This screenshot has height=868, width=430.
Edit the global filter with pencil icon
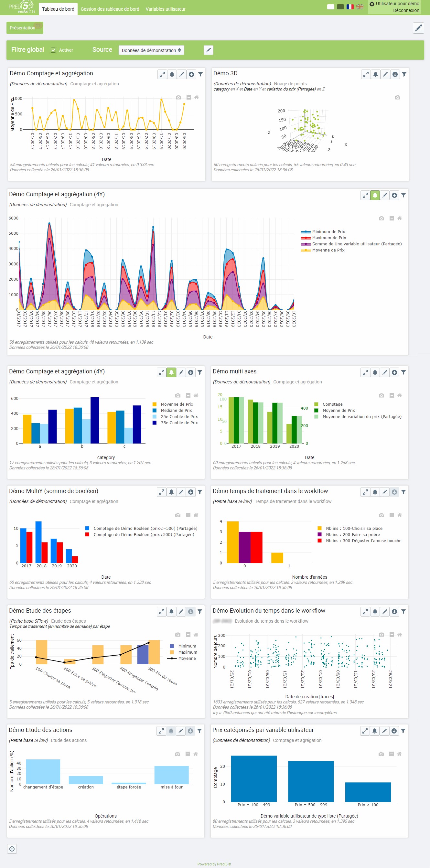[x=209, y=50]
